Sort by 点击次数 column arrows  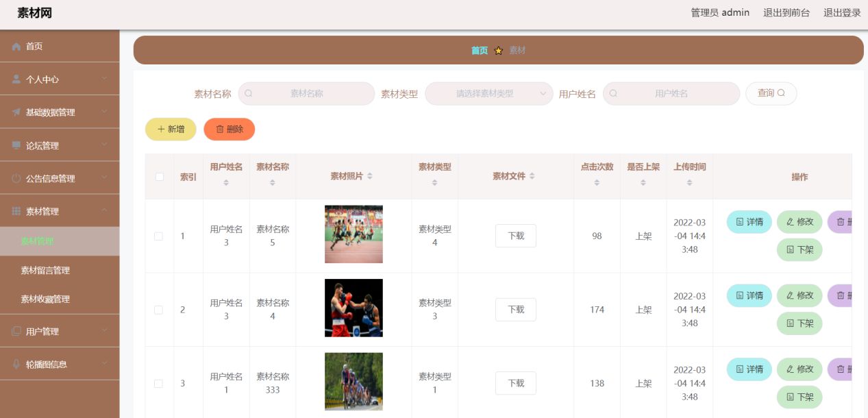pyautogui.click(x=597, y=183)
